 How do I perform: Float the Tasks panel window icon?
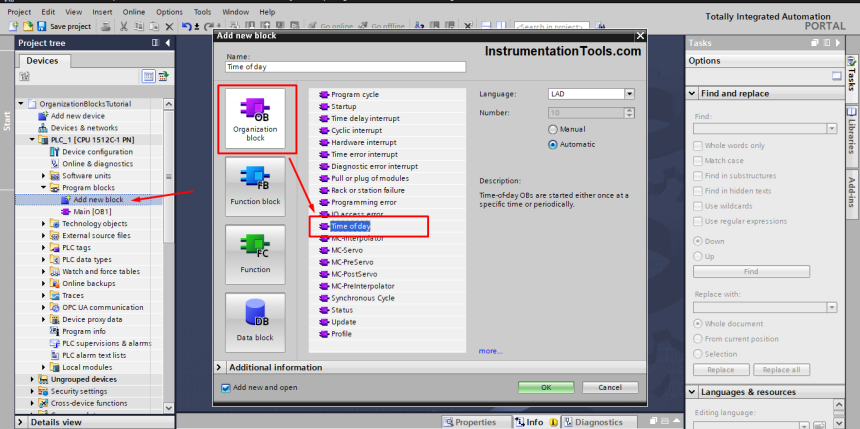(x=815, y=43)
